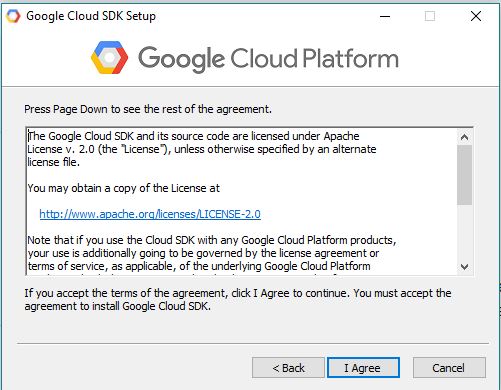Click the Google Cloud Platform wordmark text
Viewport: 501px width, 390px height.
[x=268, y=59]
